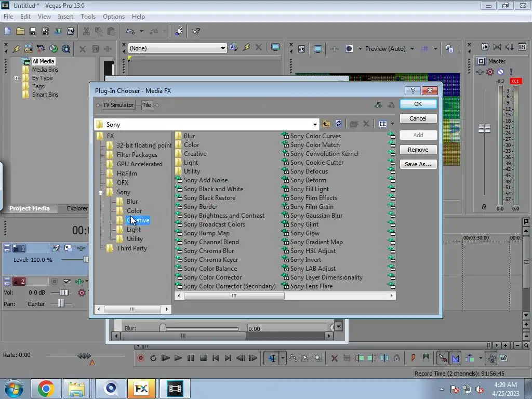Click the Loop Playback icon

point(153,358)
